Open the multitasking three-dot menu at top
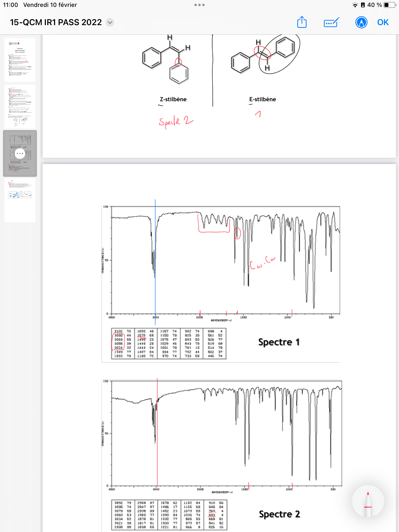Screen dimensions: 399x532 tap(199, 5)
